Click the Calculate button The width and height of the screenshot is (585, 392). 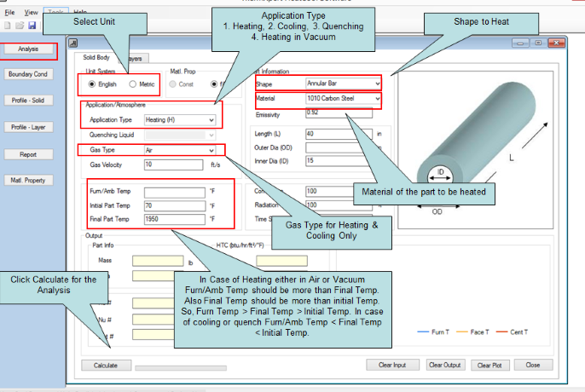pyautogui.click(x=106, y=366)
